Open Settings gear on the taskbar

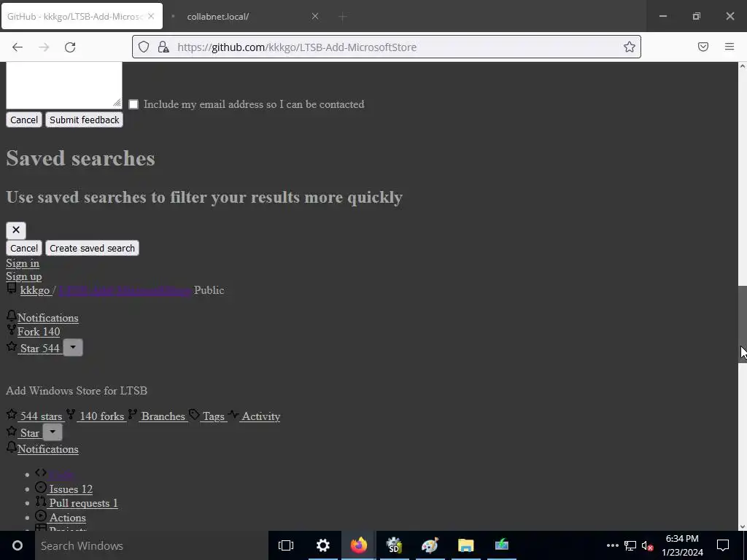tap(323, 545)
